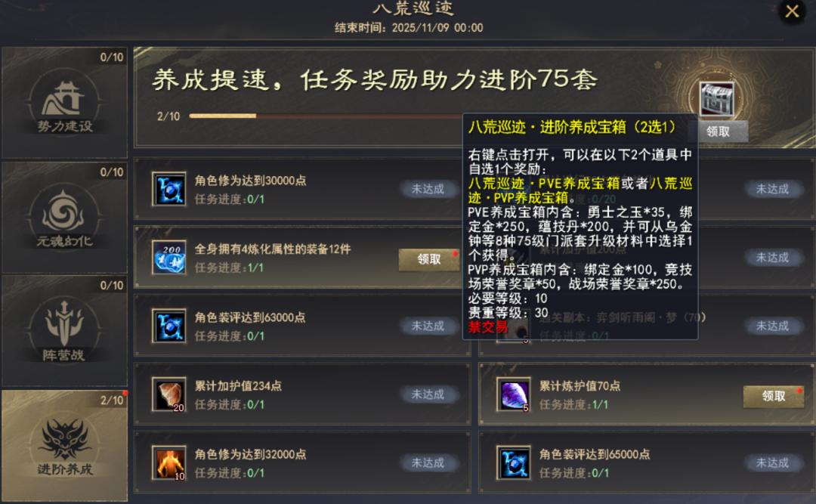
Task: Close the 八荒巡迹 event window
Action: point(792,11)
